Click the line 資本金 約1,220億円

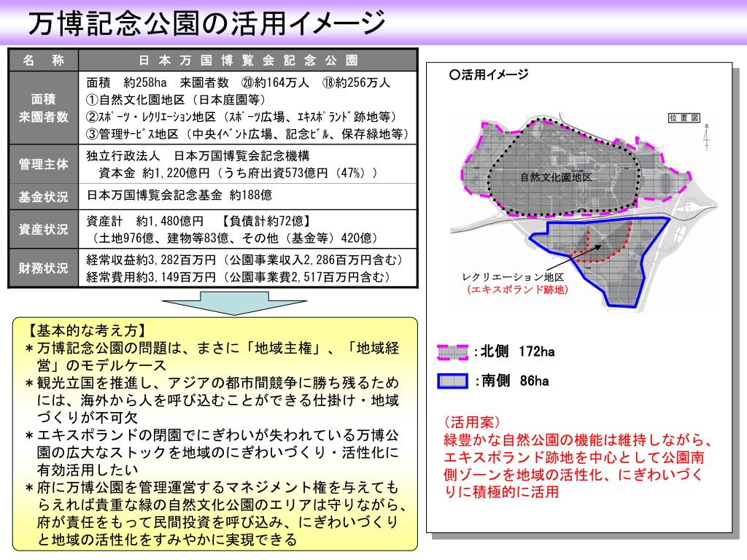238,173
